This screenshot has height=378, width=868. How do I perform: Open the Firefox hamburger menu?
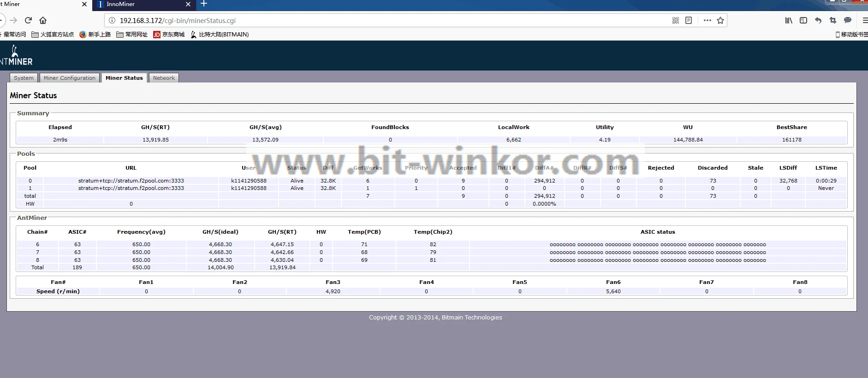[x=865, y=20]
